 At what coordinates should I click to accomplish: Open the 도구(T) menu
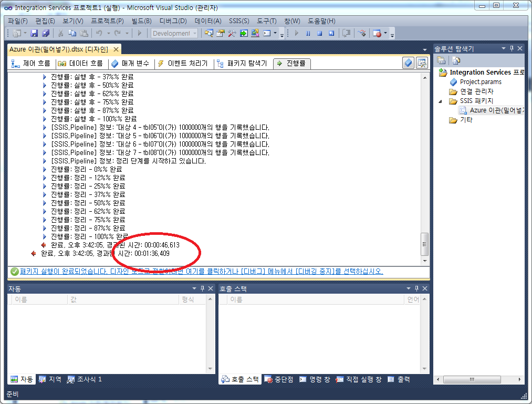(x=267, y=21)
